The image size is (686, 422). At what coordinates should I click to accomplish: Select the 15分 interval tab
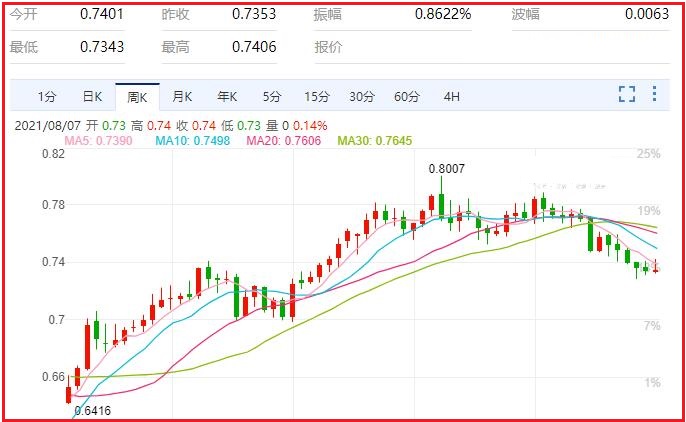317,96
